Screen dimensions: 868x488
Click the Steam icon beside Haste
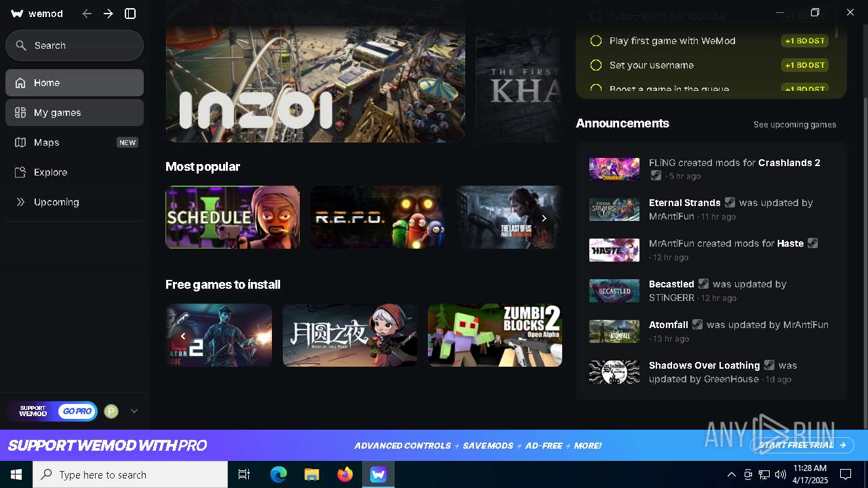812,243
